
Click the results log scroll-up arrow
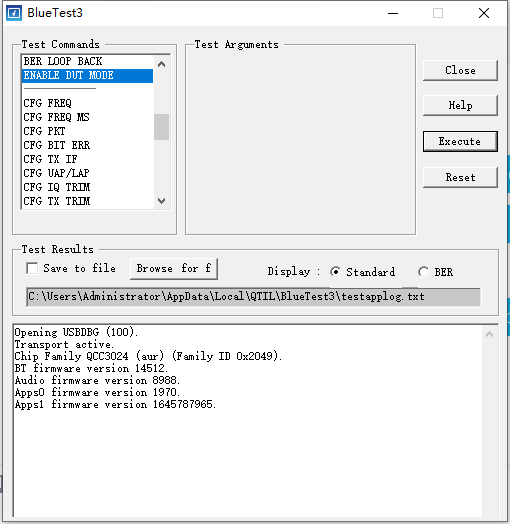[x=489, y=334]
